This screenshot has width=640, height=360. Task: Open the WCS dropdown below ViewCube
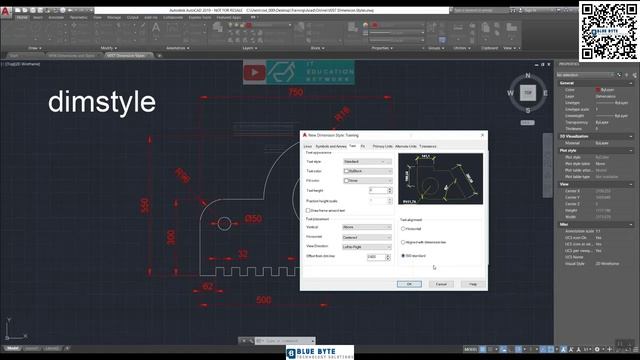click(527, 122)
